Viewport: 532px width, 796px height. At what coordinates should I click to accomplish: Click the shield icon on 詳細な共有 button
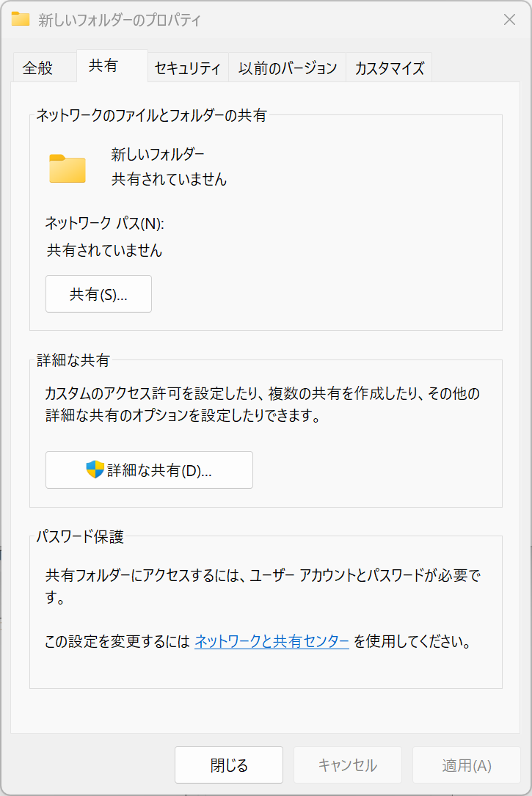[x=95, y=470]
